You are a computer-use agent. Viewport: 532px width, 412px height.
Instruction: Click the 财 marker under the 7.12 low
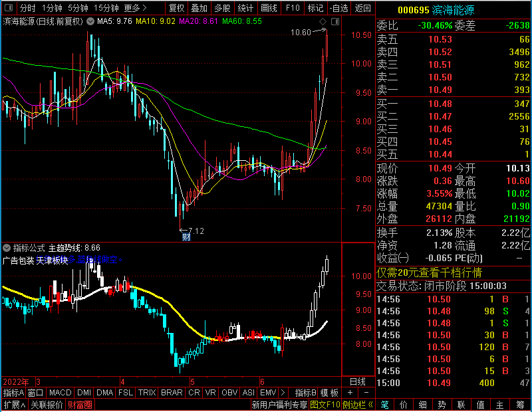coord(186,237)
